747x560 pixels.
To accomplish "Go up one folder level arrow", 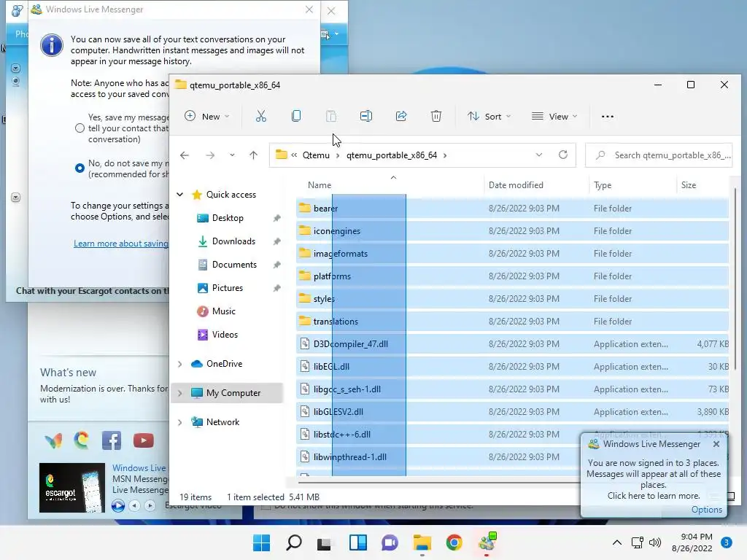I will tap(253, 155).
